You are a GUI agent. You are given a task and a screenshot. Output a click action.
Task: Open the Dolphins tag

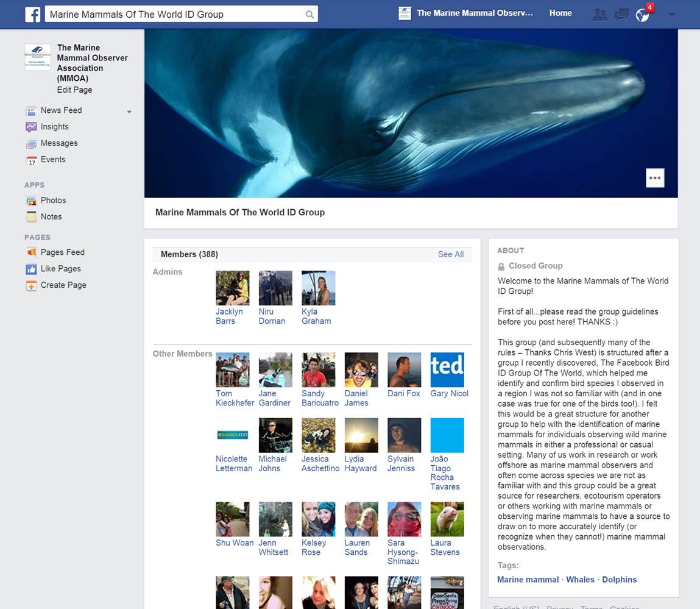pos(619,580)
